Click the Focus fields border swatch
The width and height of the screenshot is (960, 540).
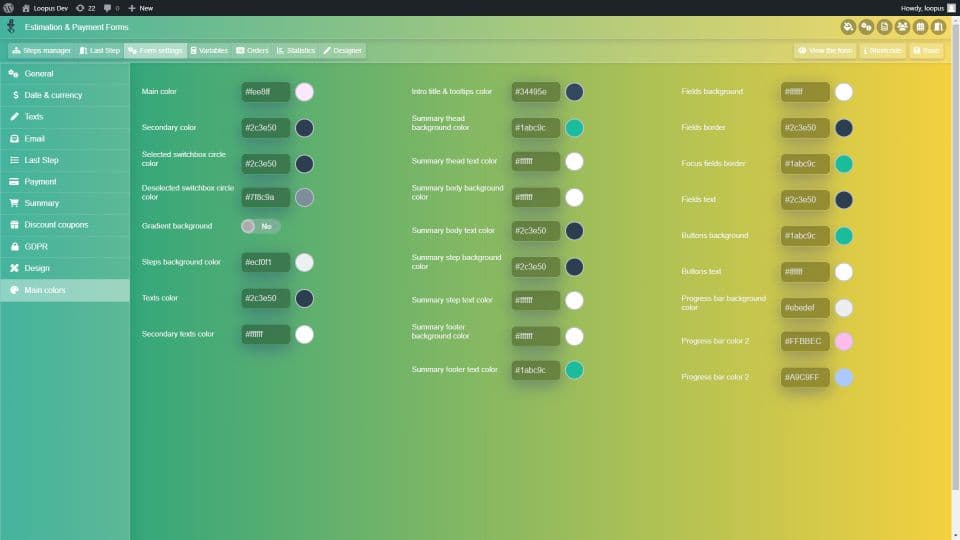pos(844,163)
